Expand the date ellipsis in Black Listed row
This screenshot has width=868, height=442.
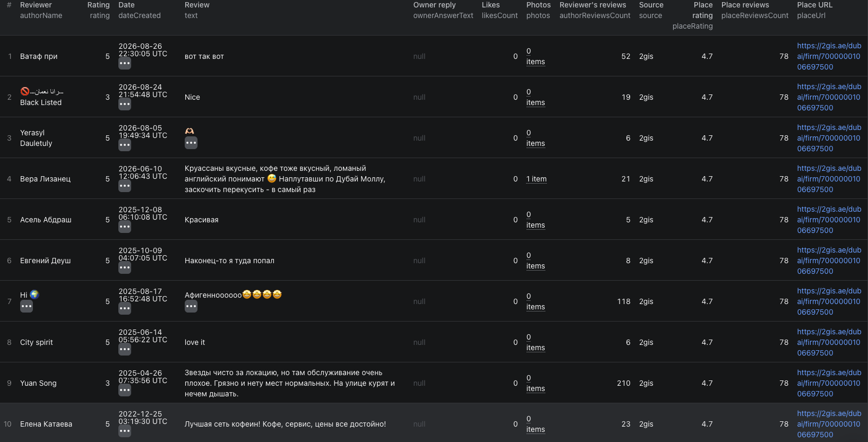125,105
